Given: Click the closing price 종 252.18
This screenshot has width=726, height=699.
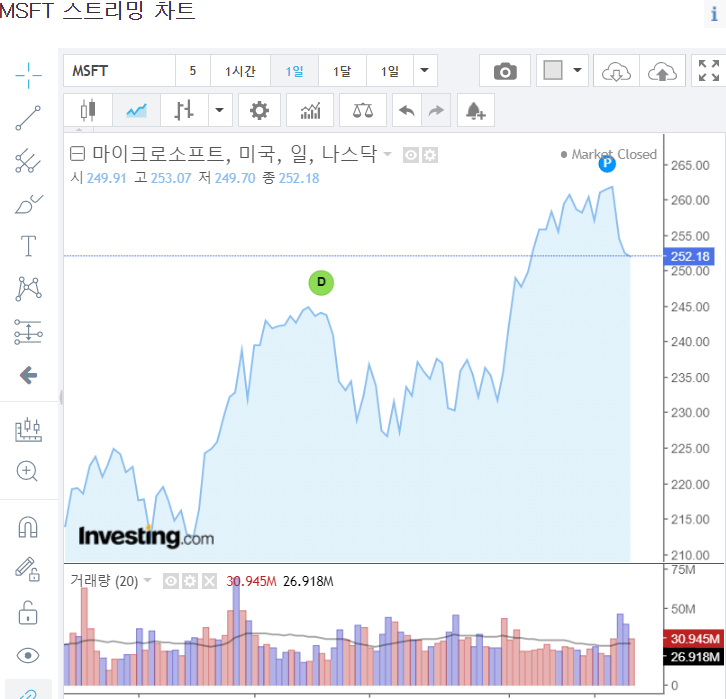Looking at the screenshot, I should click(291, 178).
